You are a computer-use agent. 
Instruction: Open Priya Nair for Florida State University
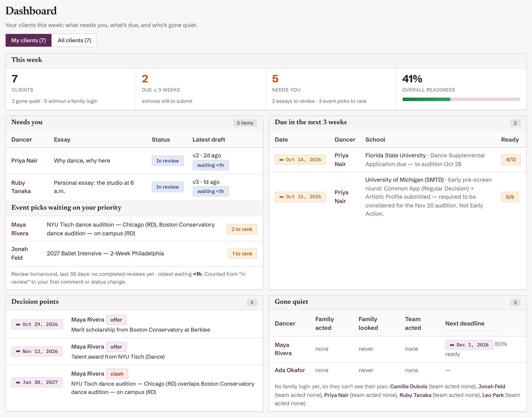[341, 160]
